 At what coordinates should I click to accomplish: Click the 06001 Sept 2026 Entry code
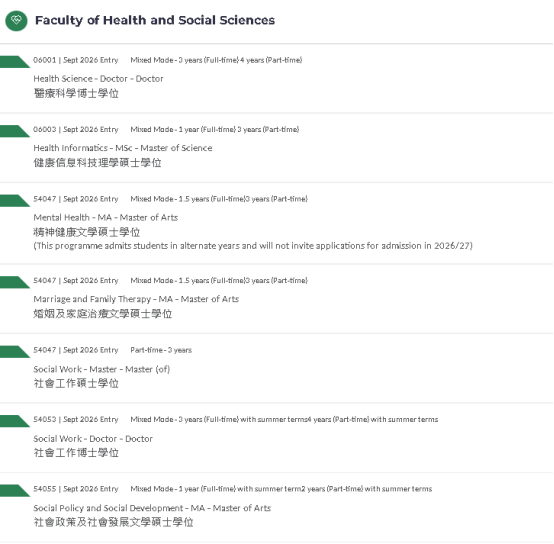(x=76, y=60)
